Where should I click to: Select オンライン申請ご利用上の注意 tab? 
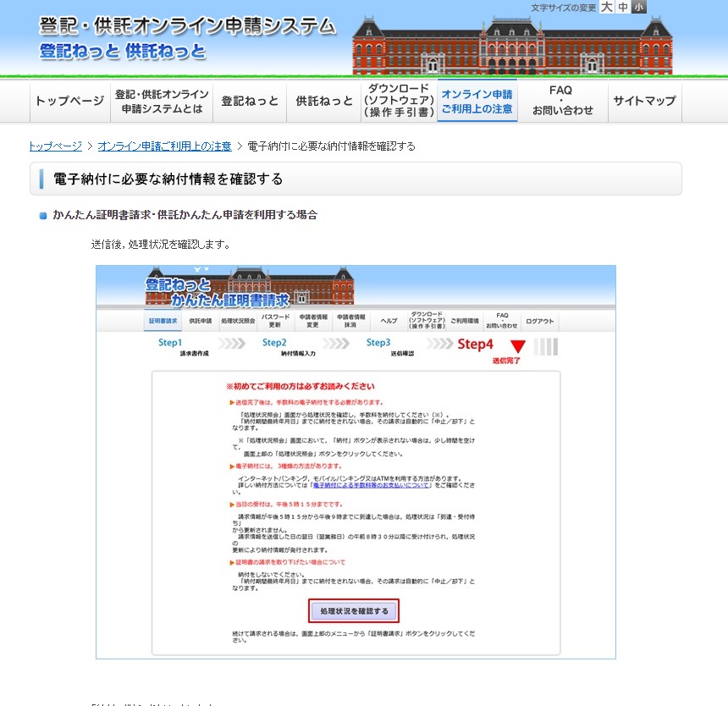[477, 101]
